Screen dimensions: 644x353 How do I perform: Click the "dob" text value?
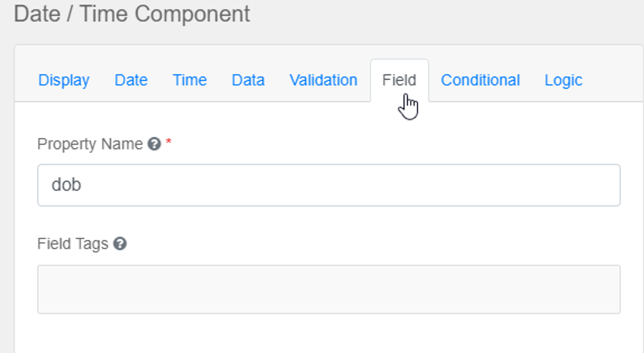pyautogui.click(x=67, y=185)
